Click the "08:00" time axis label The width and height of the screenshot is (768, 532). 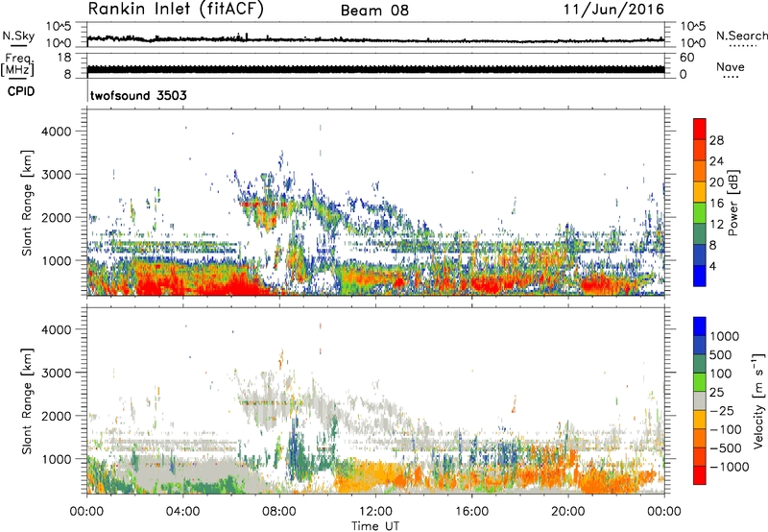tap(279, 512)
